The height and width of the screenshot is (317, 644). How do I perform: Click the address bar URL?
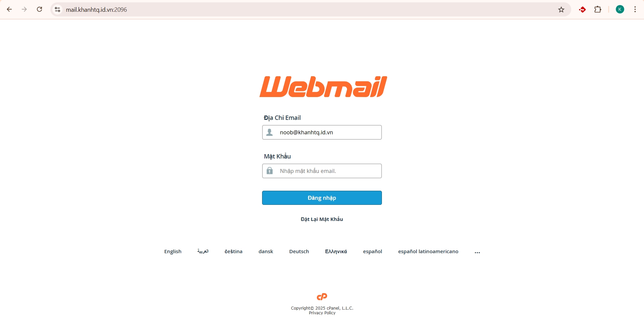point(96,10)
